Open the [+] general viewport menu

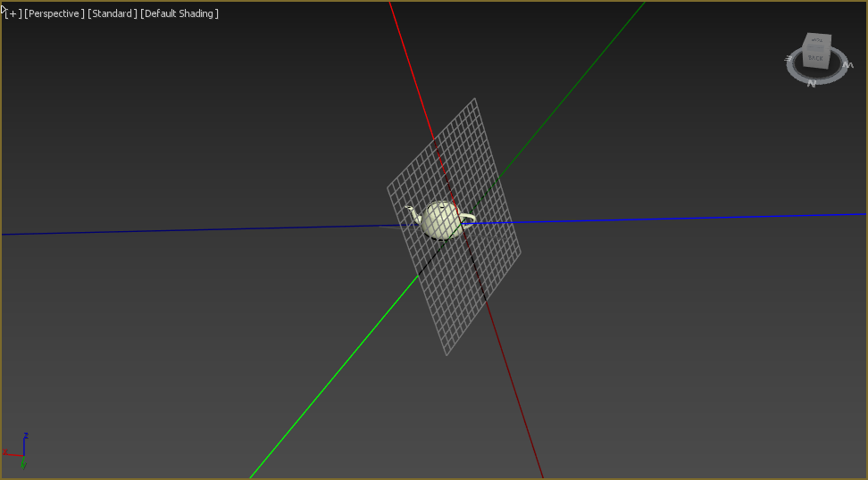(x=13, y=13)
